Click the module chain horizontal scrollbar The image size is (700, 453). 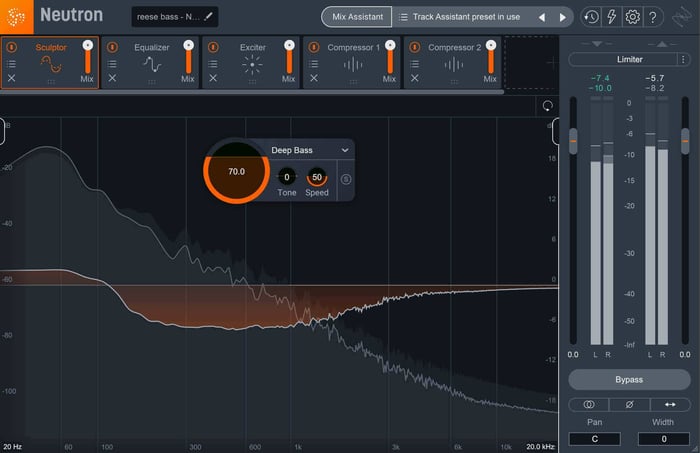(252, 91)
